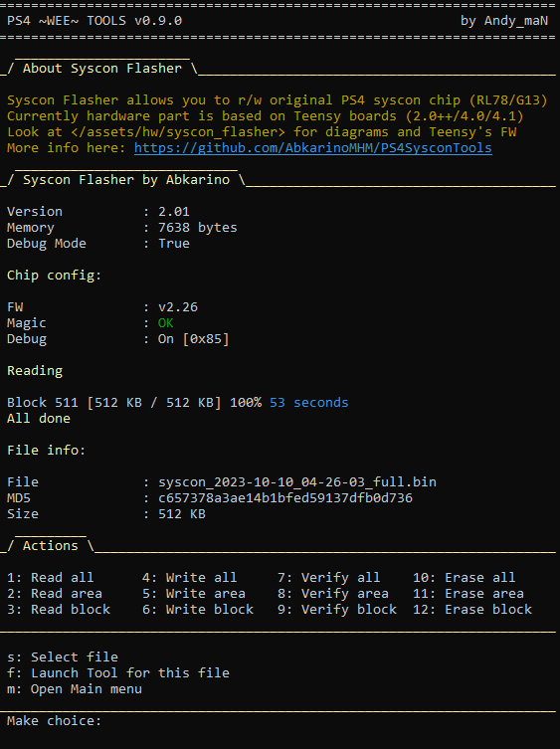Click the green Magic 'OK' status
Viewport: 560px width, 749px height.
166,323
